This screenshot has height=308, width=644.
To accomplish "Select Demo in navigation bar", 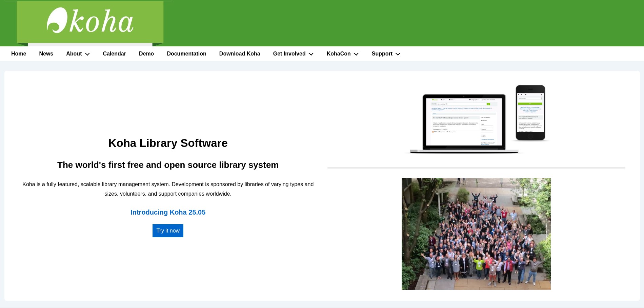I will pos(146,54).
